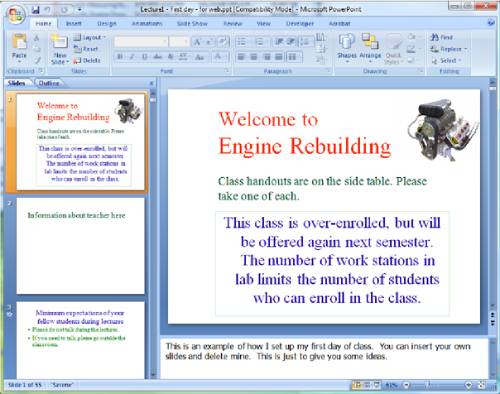This screenshot has height=394, width=500.
Task: Open the Acrobat ribbon tab
Action: 340,24
